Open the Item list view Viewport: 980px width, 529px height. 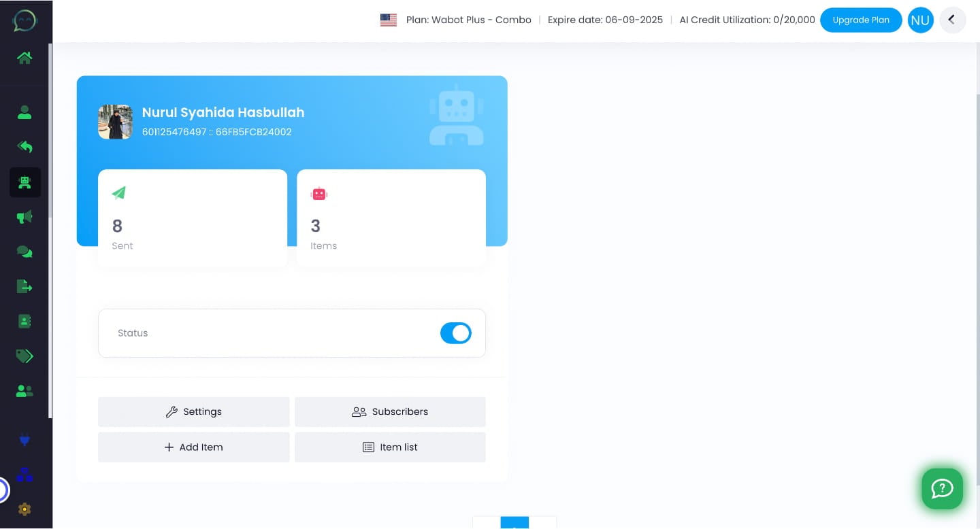[x=390, y=447]
